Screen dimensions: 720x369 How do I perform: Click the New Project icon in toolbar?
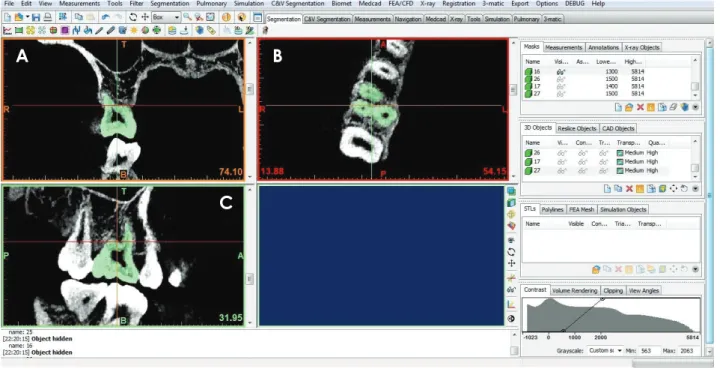[x=8, y=17]
